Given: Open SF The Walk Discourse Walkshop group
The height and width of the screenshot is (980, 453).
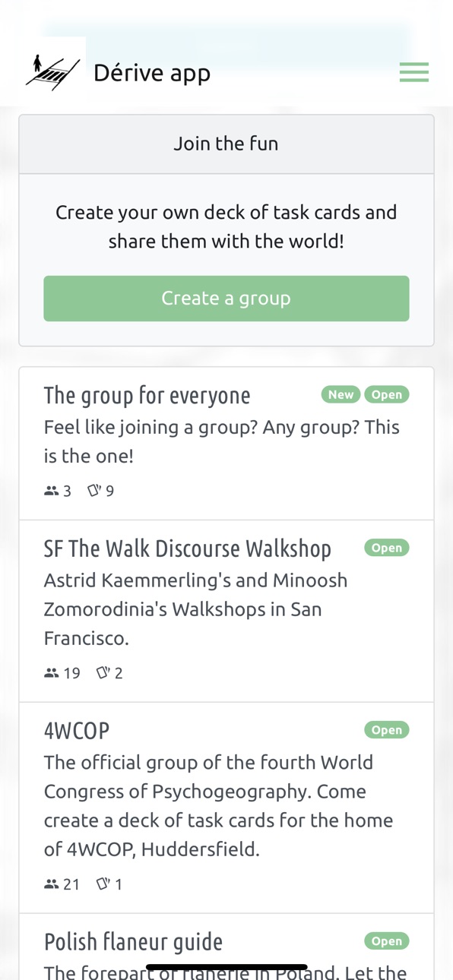Looking at the screenshot, I should 187,548.
